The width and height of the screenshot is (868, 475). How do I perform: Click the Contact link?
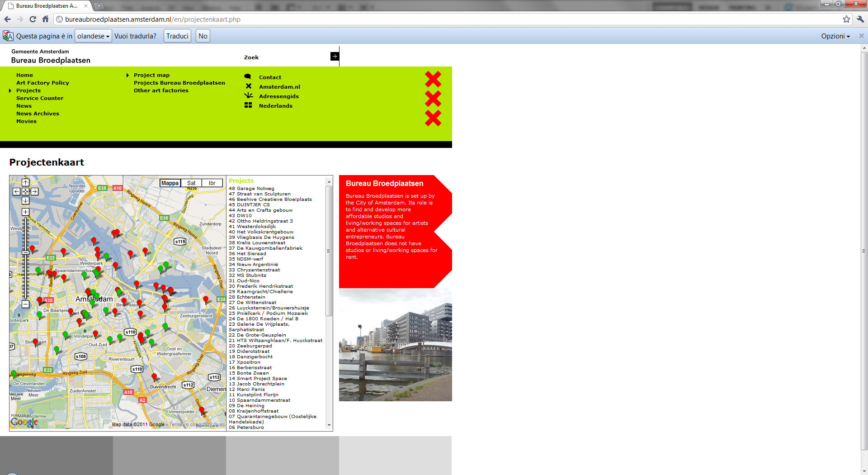(x=270, y=77)
